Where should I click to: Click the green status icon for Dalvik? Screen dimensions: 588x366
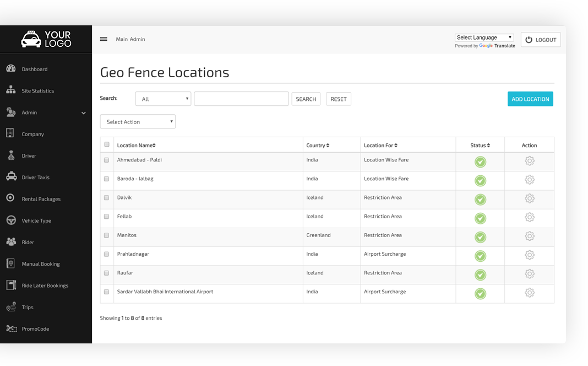tap(480, 198)
